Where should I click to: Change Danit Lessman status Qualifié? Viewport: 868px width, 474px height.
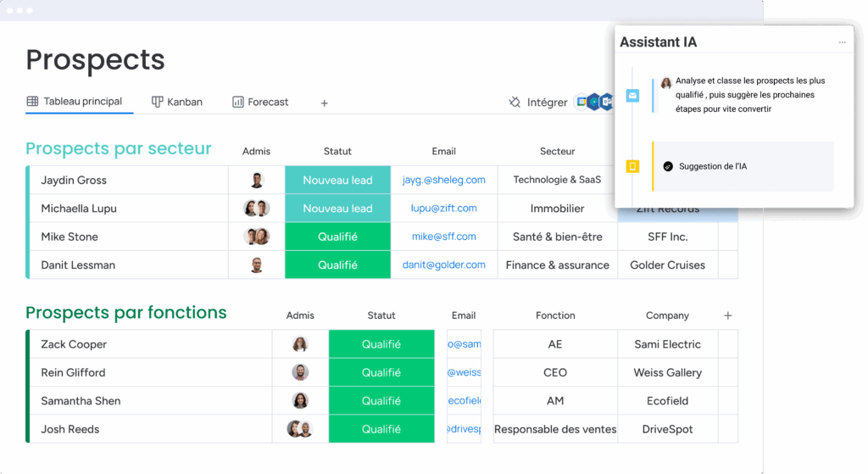click(x=337, y=265)
